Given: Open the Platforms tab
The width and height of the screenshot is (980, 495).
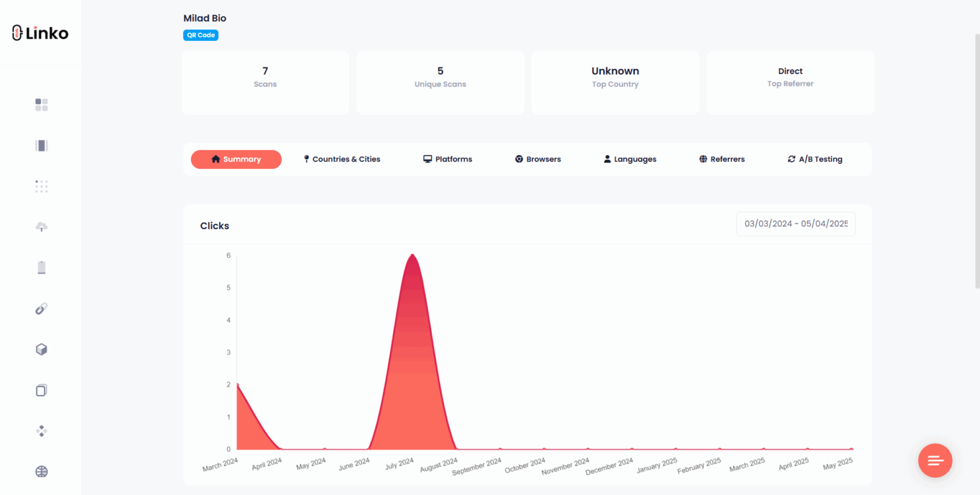Looking at the screenshot, I should coord(448,159).
